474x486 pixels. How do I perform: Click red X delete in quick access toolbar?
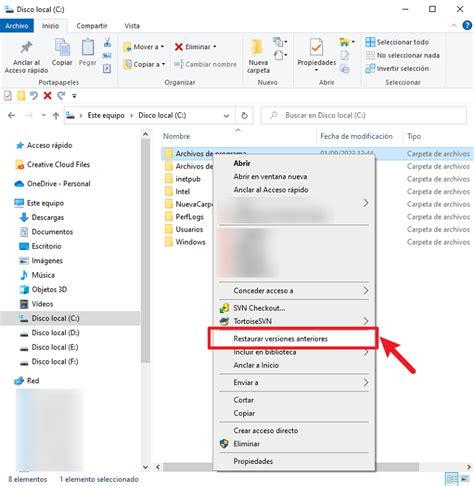coord(48,96)
